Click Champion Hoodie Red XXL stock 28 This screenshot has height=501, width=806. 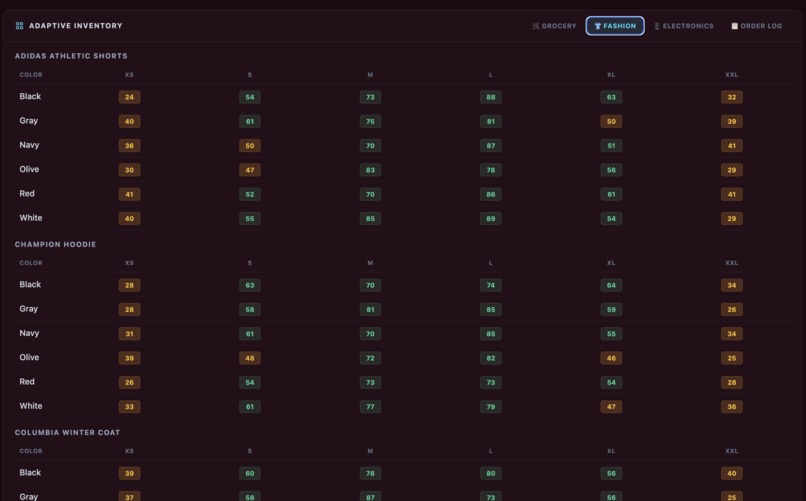pyautogui.click(x=731, y=382)
